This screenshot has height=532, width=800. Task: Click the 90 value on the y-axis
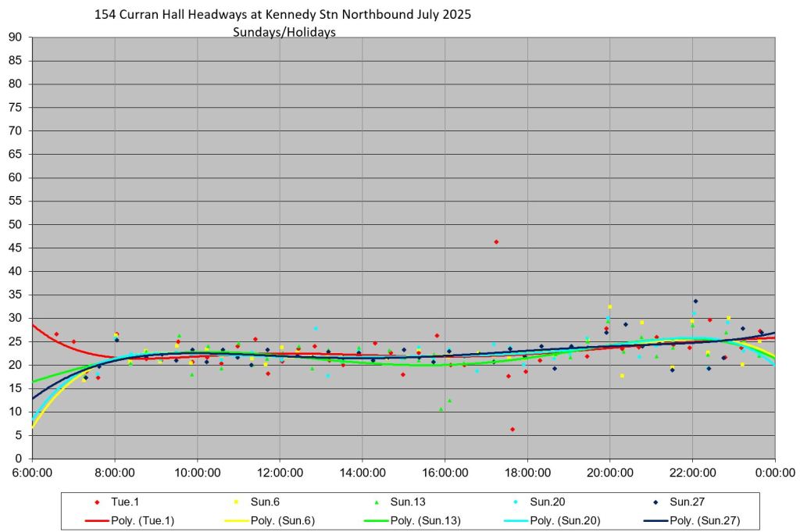[x=15, y=37]
